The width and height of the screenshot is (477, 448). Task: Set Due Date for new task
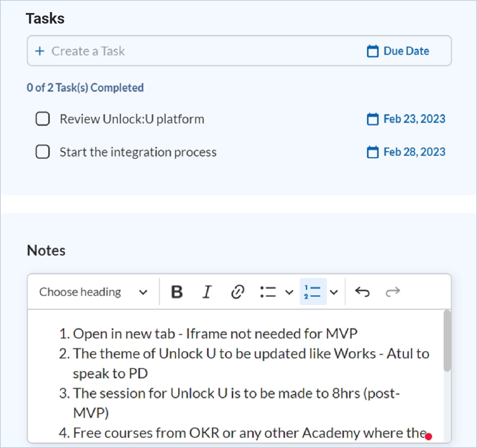(398, 51)
